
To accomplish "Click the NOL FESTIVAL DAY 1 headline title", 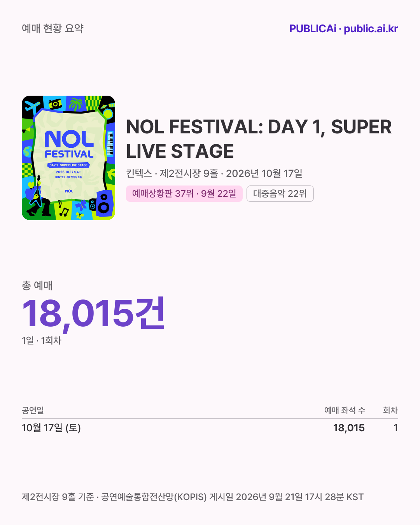I will 259,139.
